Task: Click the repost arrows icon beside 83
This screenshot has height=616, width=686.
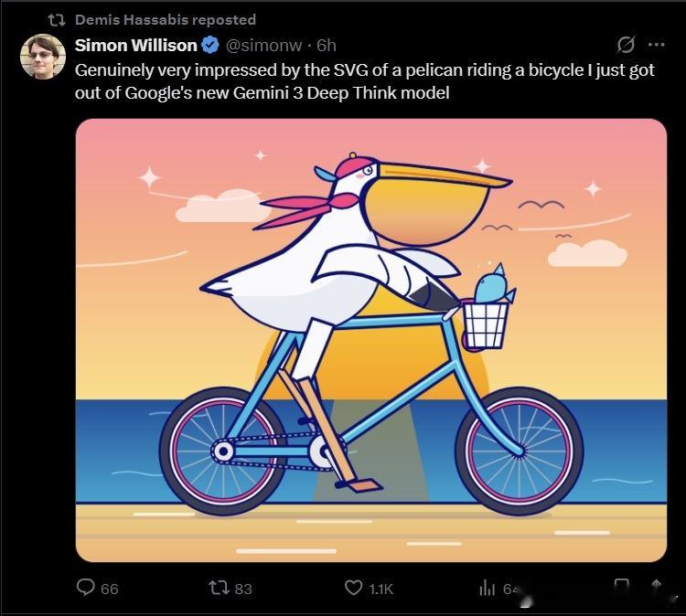Action: click(220, 588)
